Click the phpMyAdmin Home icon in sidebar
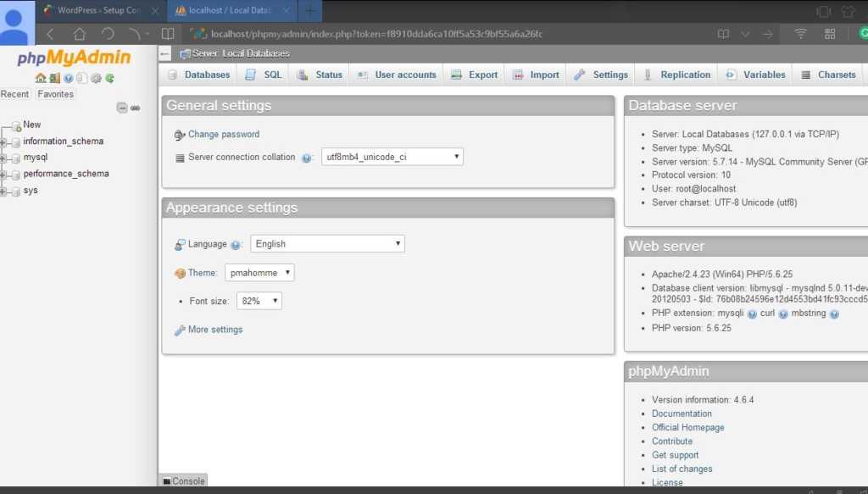This screenshot has height=494, width=868. [x=40, y=78]
